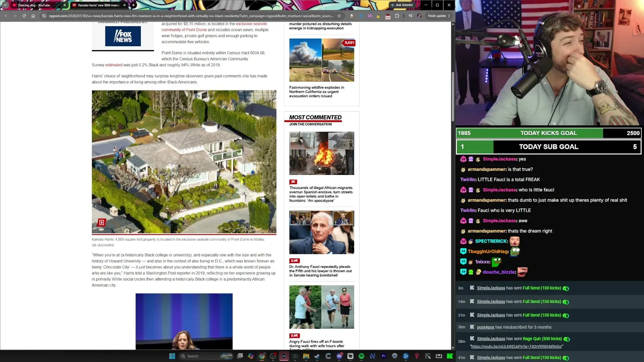Open the burning car migrants story thumbnail
Screen dimensions: 644x362
tap(321, 153)
